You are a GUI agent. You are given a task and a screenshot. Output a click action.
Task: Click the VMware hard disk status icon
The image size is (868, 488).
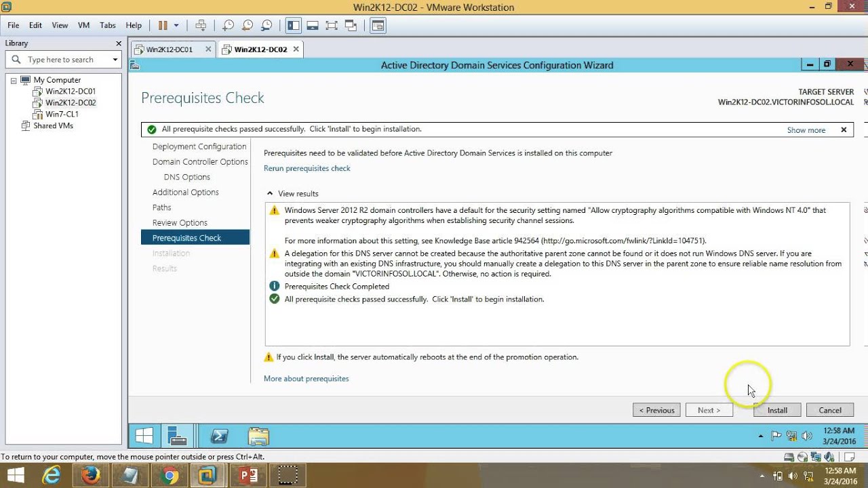coord(789,457)
